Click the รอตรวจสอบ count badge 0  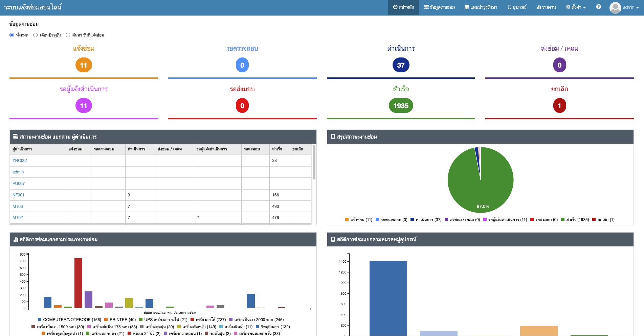point(242,65)
